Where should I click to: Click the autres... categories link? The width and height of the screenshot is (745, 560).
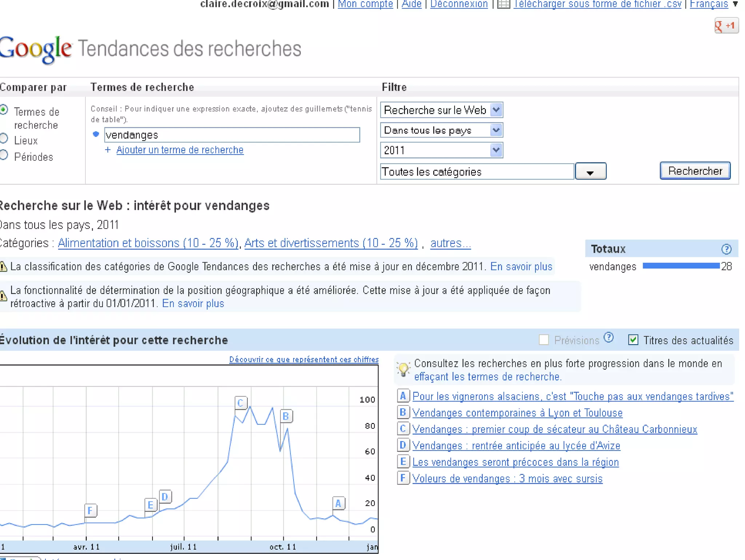450,243
